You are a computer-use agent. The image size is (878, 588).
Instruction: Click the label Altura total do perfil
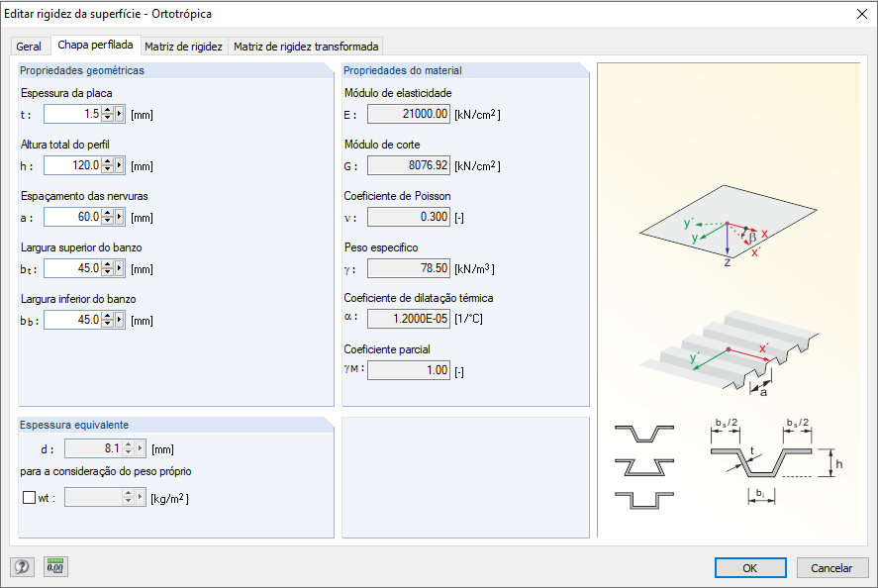pos(65,145)
